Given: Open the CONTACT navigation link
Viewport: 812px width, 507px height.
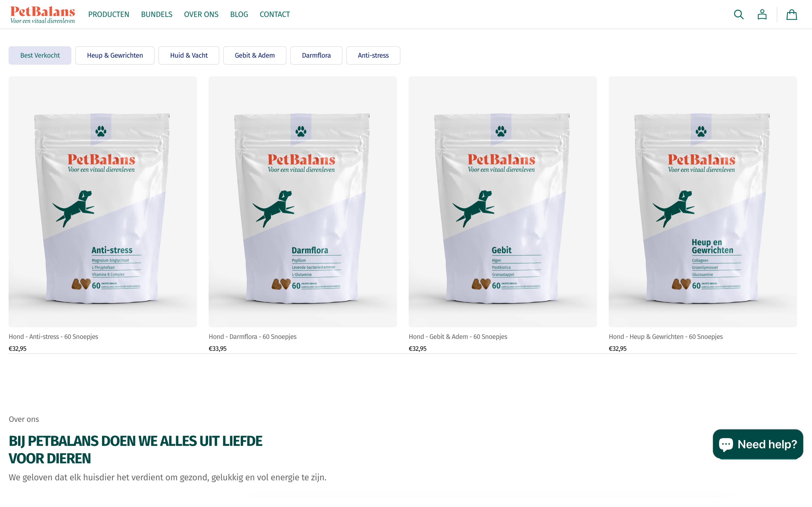Looking at the screenshot, I should pyautogui.click(x=275, y=14).
